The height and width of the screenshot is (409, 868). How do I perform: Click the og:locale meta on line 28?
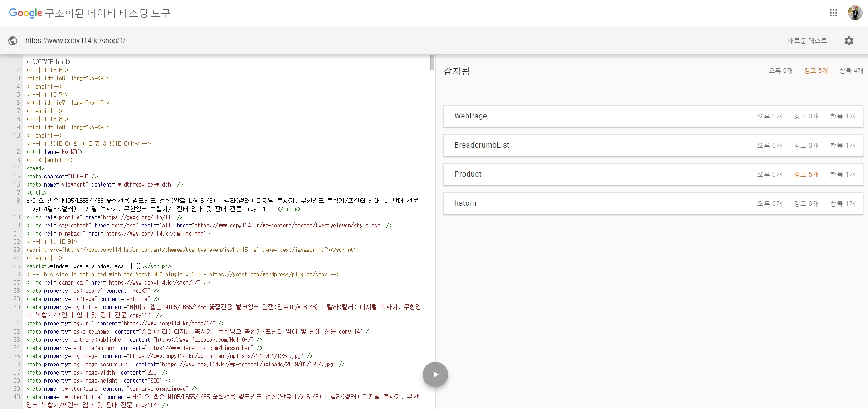coord(93,291)
